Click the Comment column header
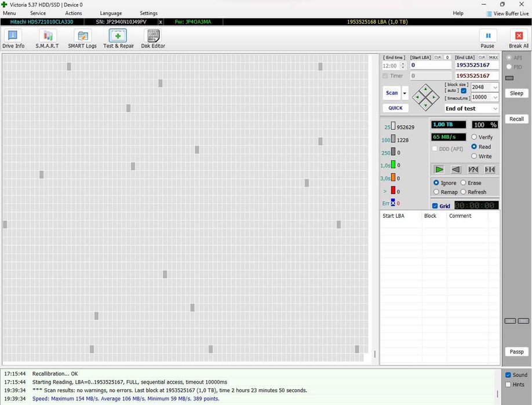 (460, 216)
